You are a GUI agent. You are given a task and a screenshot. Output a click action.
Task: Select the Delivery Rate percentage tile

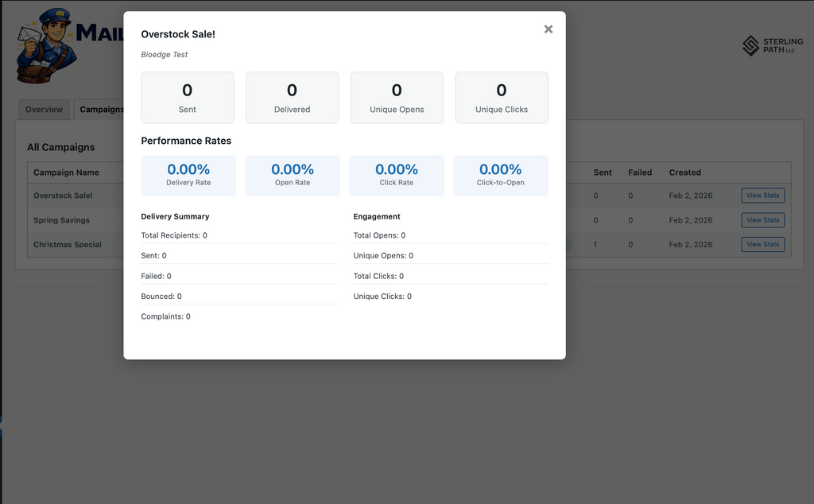[188, 175]
